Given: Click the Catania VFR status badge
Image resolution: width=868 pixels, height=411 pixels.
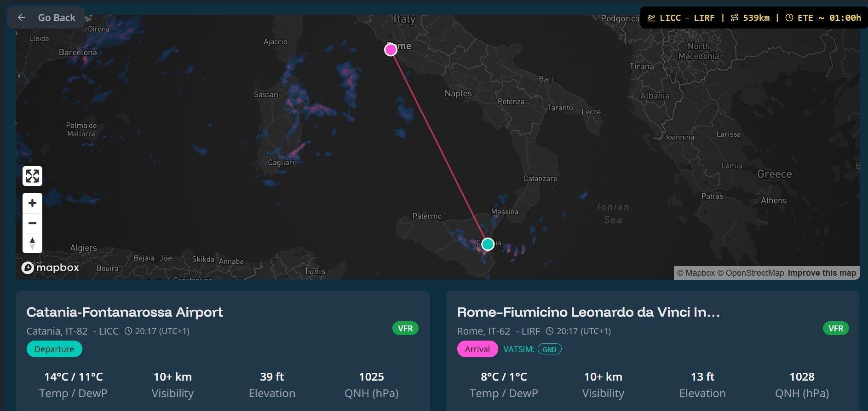Looking at the screenshot, I should pyautogui.click(x=405, y=329).
